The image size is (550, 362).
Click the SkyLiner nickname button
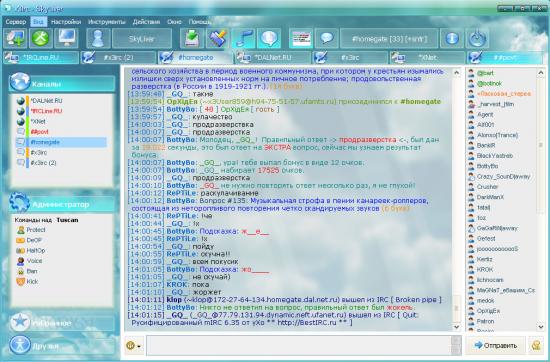click(x=142, y=39)
